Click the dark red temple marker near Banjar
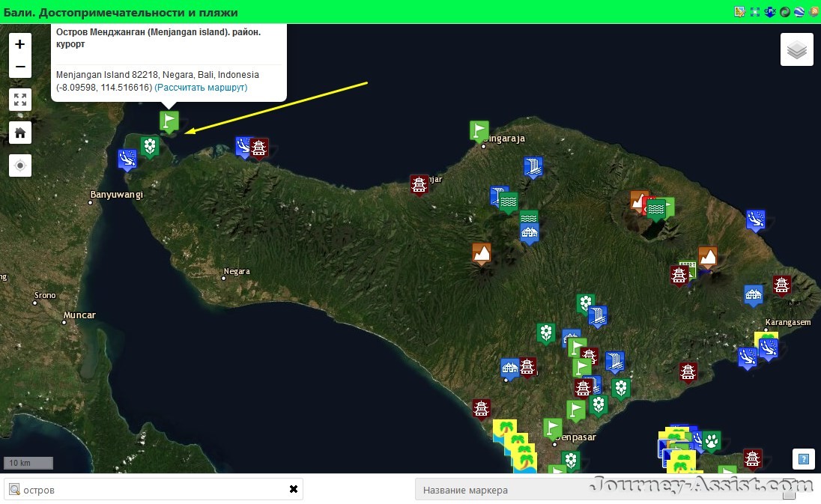 419,185
